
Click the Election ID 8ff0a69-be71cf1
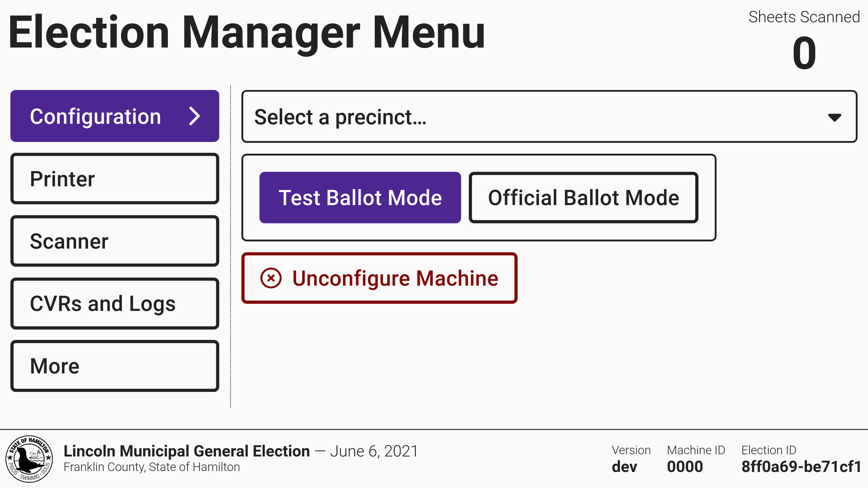pyautogui.click(x=801, y=467)
